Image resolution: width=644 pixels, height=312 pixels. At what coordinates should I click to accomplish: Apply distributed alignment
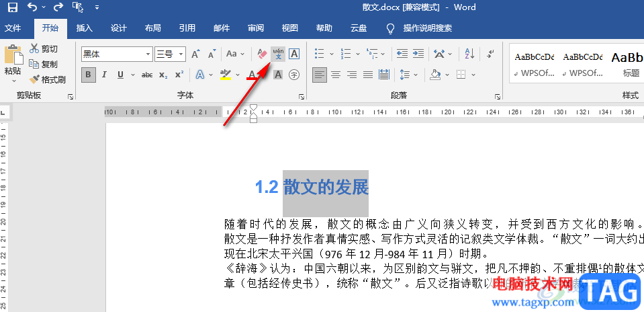click(x=384, y=75)
